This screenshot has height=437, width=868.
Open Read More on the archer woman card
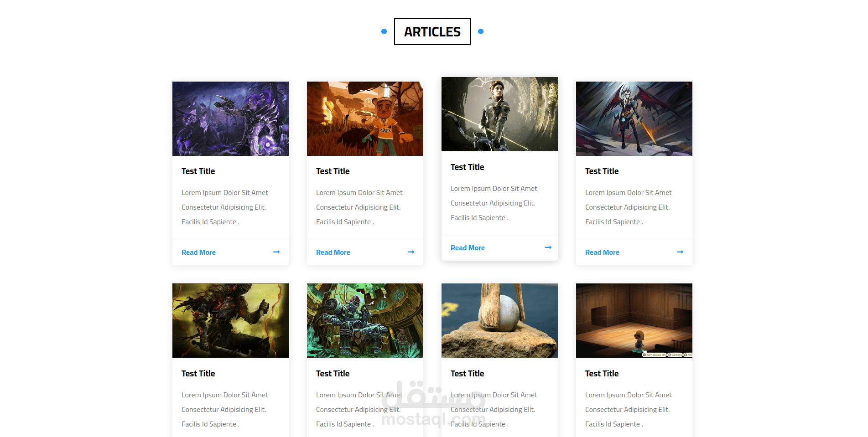pyautogui.click(x=468, y=248)
